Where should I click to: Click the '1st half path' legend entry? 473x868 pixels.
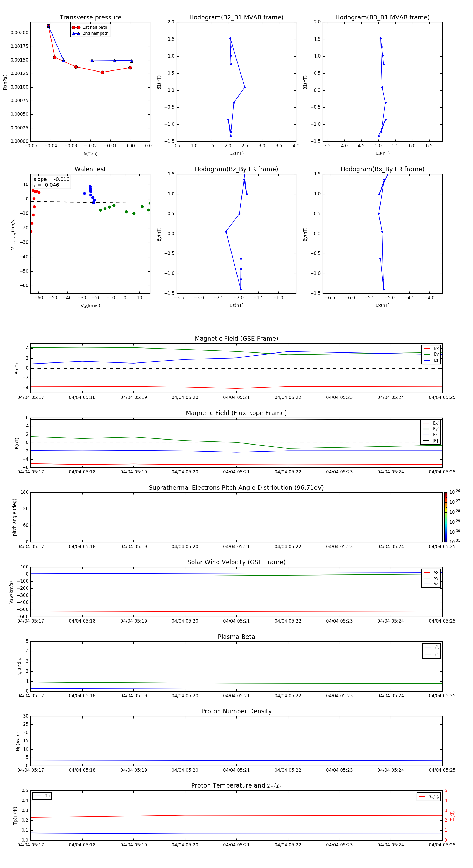click(90, 27)
